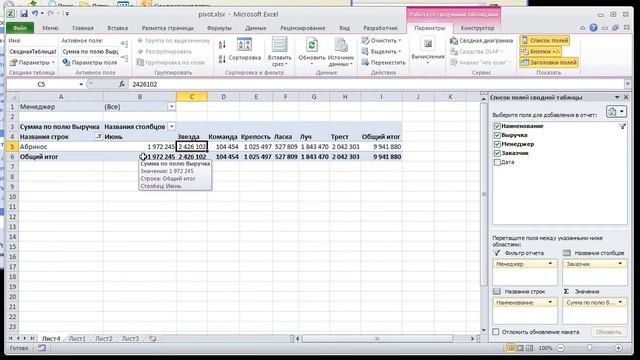Screen dimensions: 640x360
Task: Enable Отложить обновление макета checkbox
Action: click(496, 332)
